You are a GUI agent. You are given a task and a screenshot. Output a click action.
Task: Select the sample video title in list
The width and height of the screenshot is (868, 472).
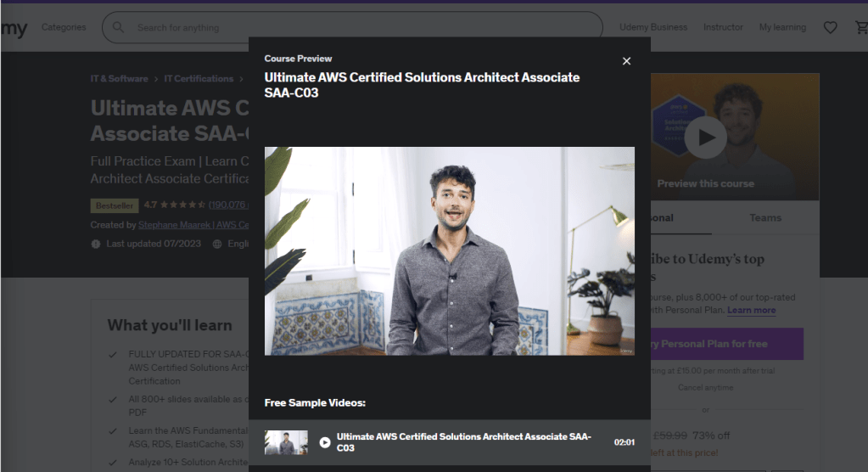[464, 442]
